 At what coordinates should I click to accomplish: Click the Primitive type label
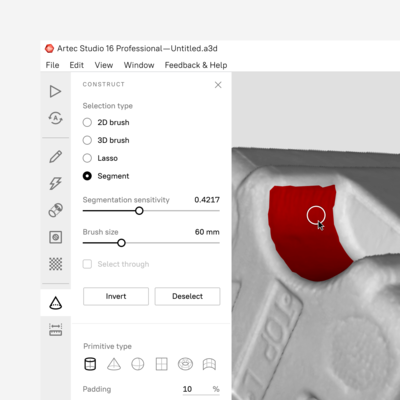pyautogui.click(x=107, y=346)
